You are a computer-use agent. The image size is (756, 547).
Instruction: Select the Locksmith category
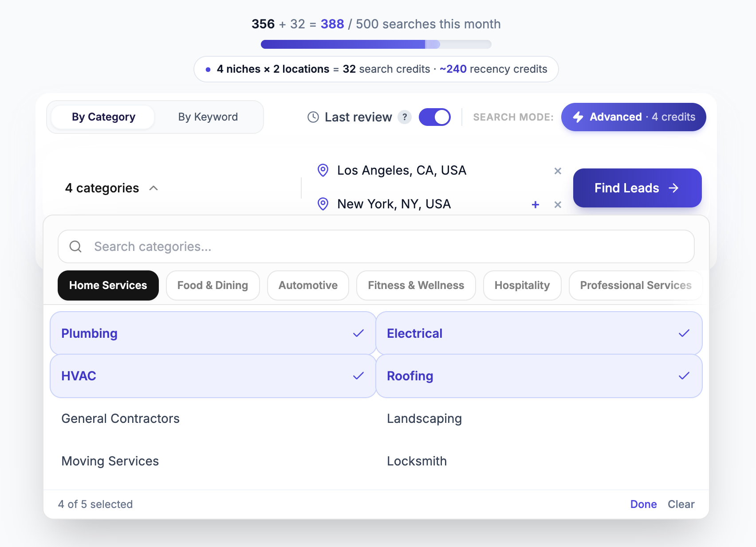pyautogui.click(x=539, y=461)
